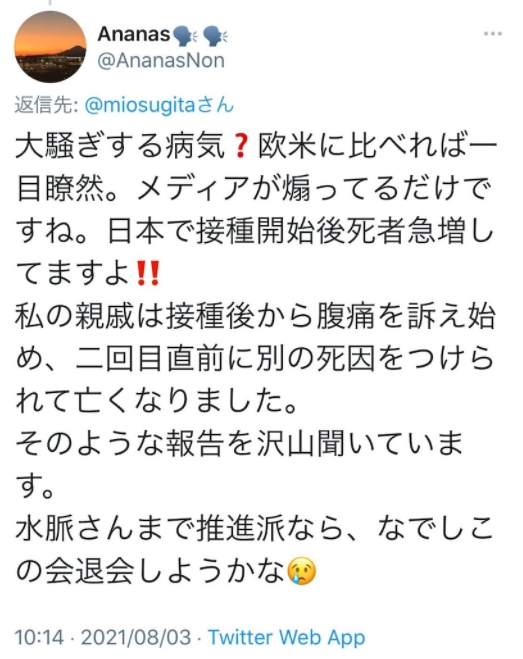Image resolution: width=523 pixels, height=659 pixels.
Task: Click the line starting そのような報告を
Action: coord(239,443)
